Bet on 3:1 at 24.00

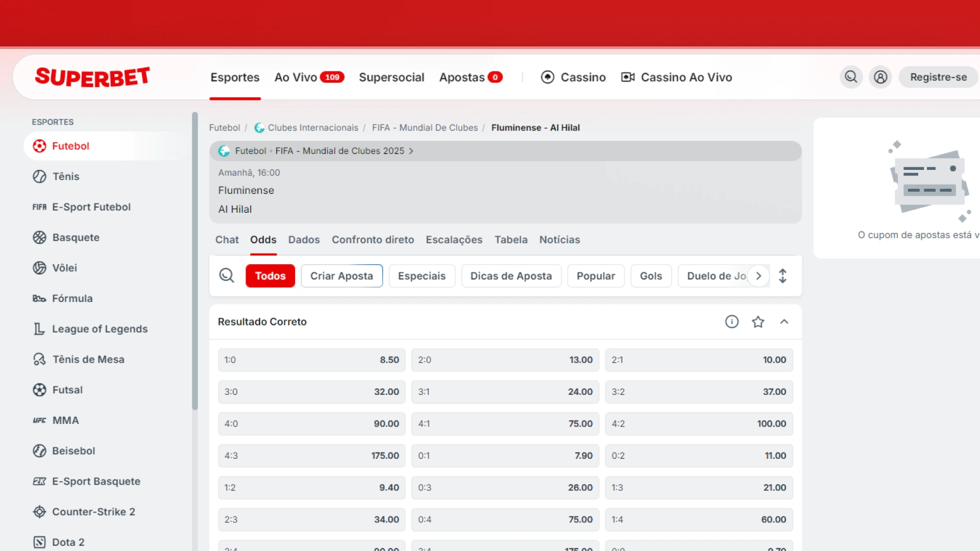click(505, 392)
